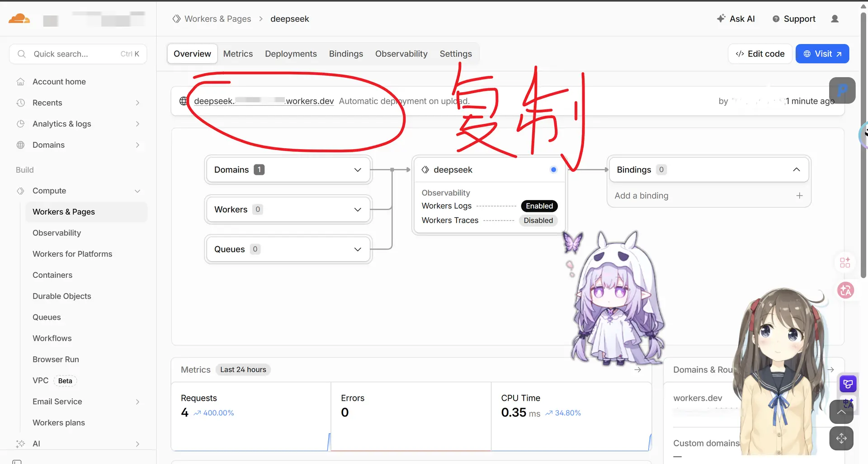This screenshot has height=464, width=868.
Task: Click the diamond icon on the deepseek worker card
Action: (425, 170)
